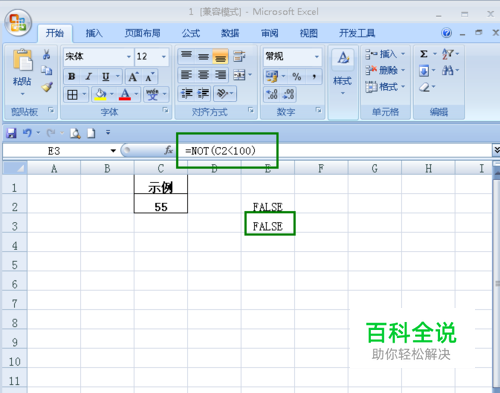Align text to top of cell

click(186, 55)
